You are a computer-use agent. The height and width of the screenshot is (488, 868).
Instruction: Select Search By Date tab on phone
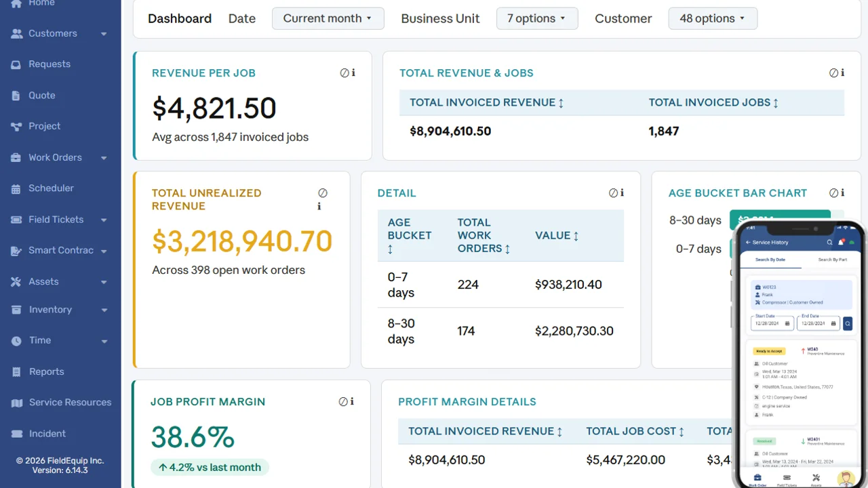click(770, 260)
